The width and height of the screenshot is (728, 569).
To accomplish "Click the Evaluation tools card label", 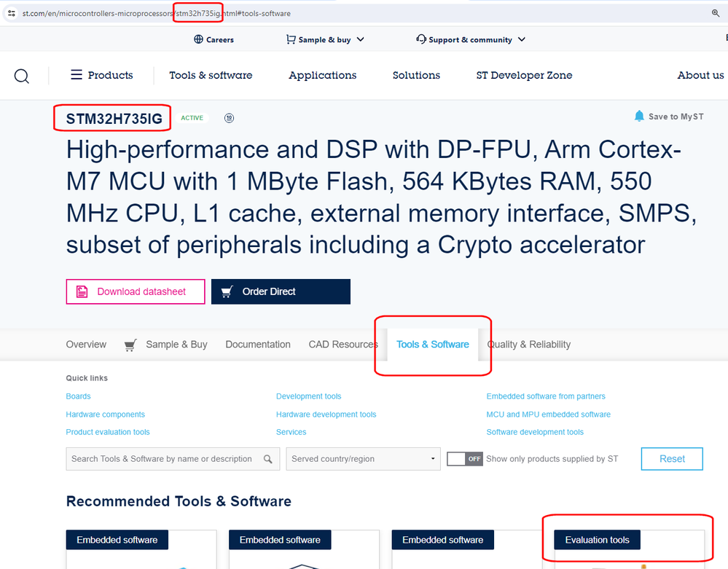I will click(x=597, y=540).
